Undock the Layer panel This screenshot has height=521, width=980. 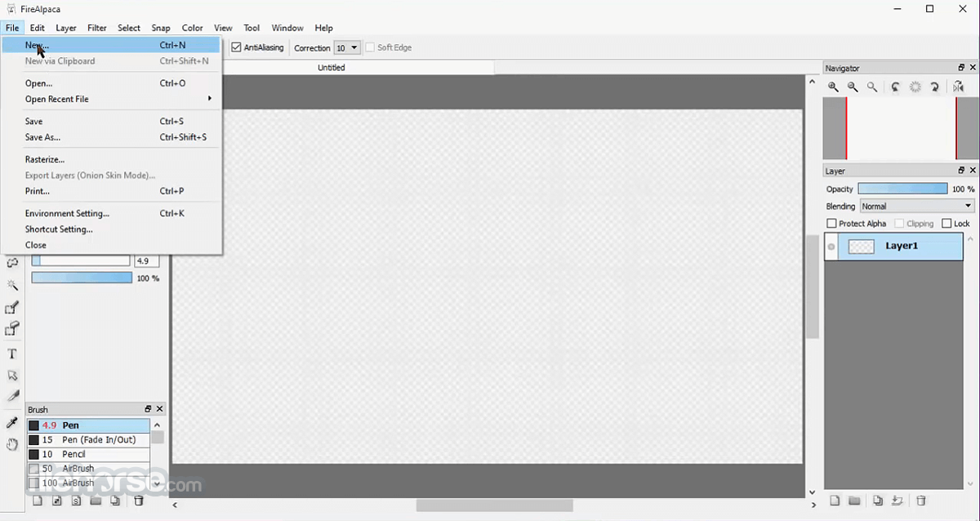pyautogui.click(x=961, y=171)
